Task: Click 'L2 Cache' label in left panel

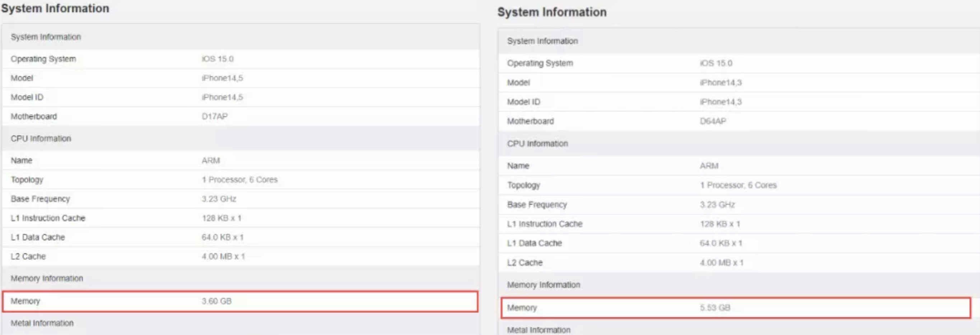Action: coord(28,257)
